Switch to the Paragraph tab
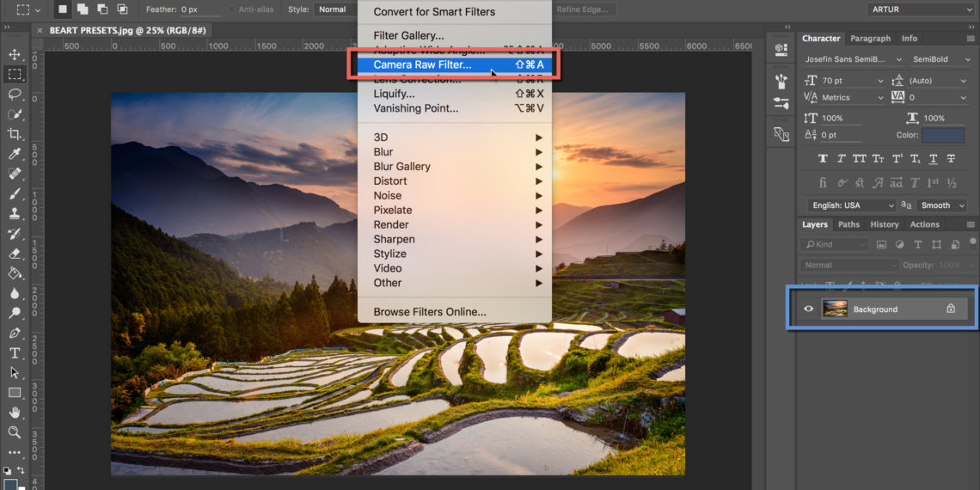This screenshot has height=490, width=980. (x=871, y=39)
